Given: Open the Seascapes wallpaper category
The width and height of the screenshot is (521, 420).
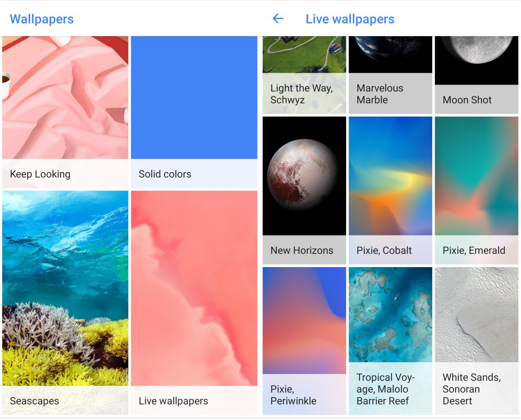Looking at the screenshot, I should point(65,303).
